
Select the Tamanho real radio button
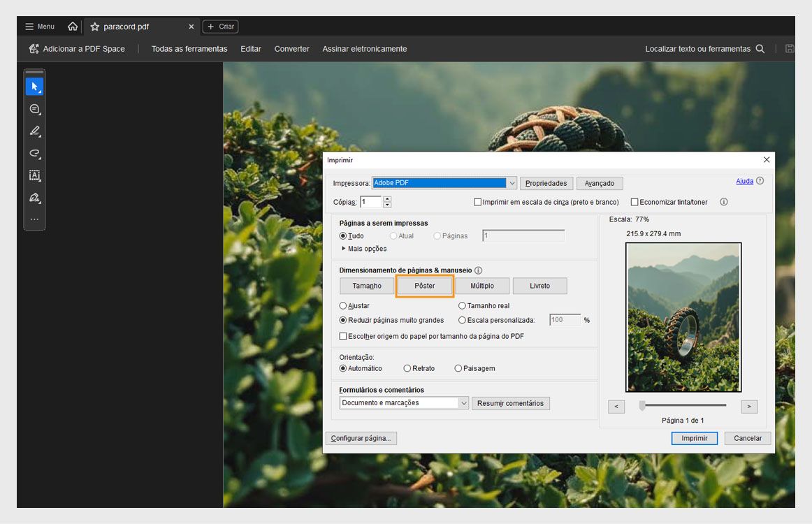point(463,305)
